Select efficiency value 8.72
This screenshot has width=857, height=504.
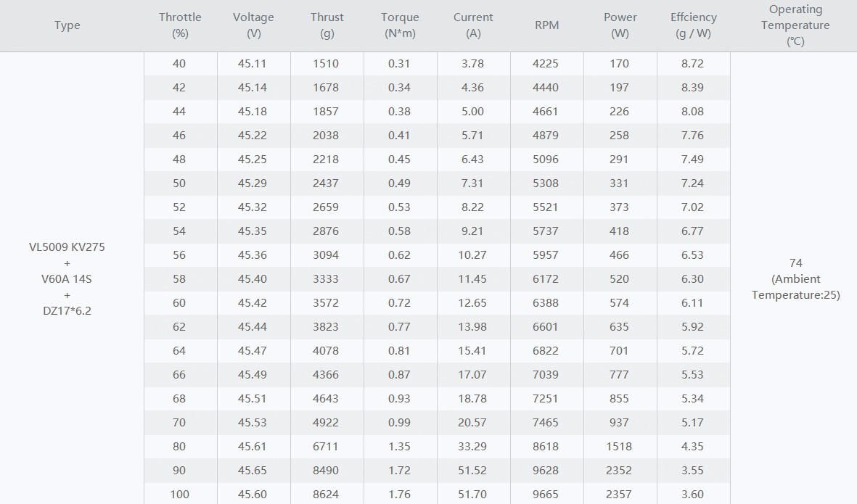coord(692,63)
